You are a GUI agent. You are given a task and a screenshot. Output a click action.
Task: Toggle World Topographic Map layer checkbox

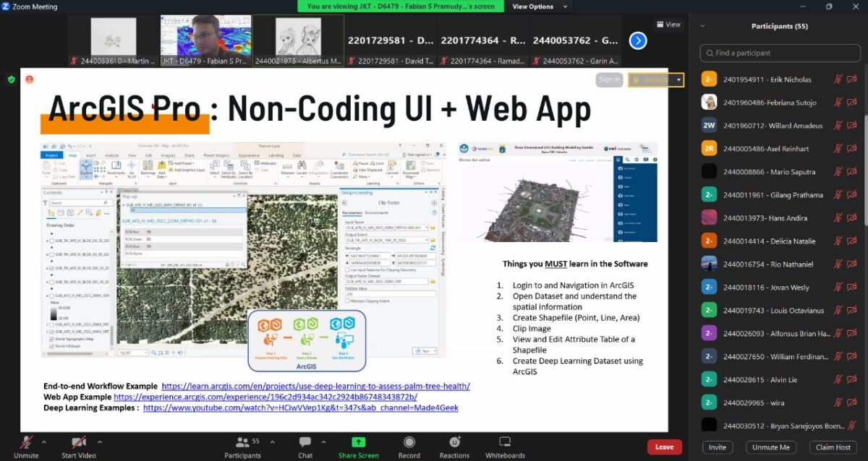point(51,338)
